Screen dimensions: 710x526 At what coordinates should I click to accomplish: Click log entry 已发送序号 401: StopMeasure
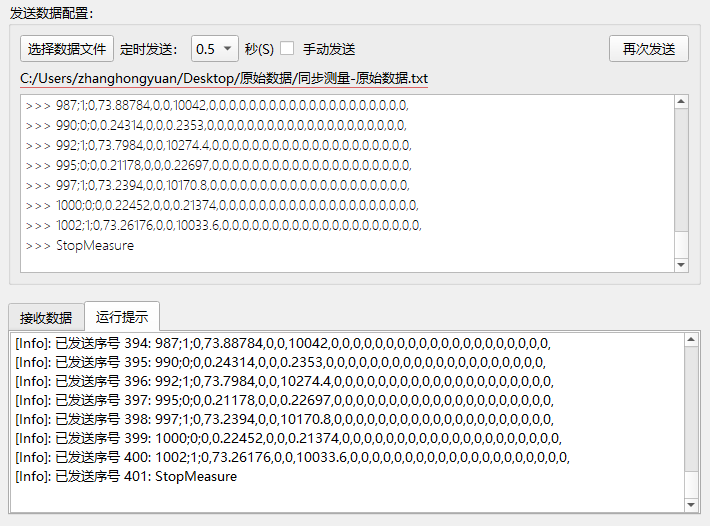click(126, 476)
